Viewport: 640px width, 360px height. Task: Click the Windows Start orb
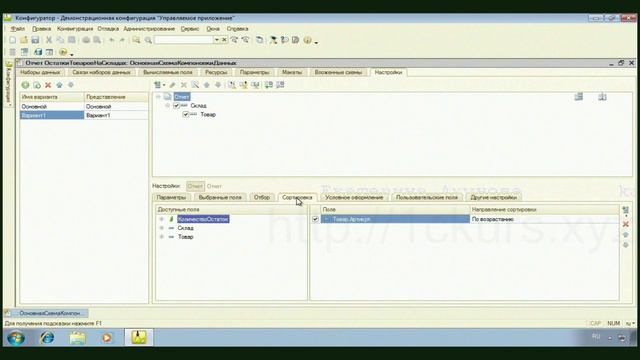coord(16,338)
